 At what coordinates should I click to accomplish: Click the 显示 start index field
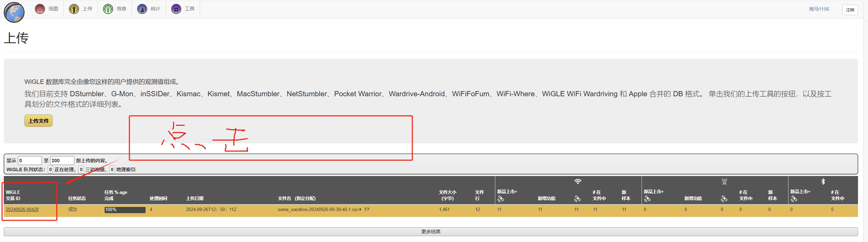(30, 161)
